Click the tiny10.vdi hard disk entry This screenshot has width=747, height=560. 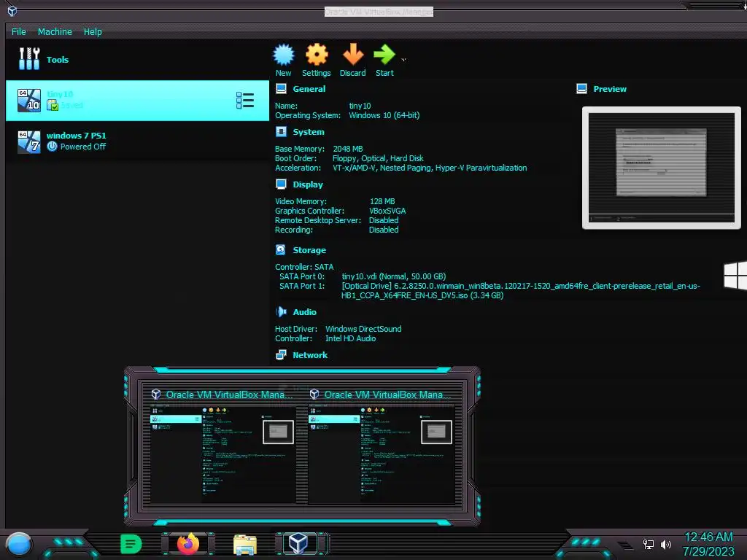click(x=393, y=276)
